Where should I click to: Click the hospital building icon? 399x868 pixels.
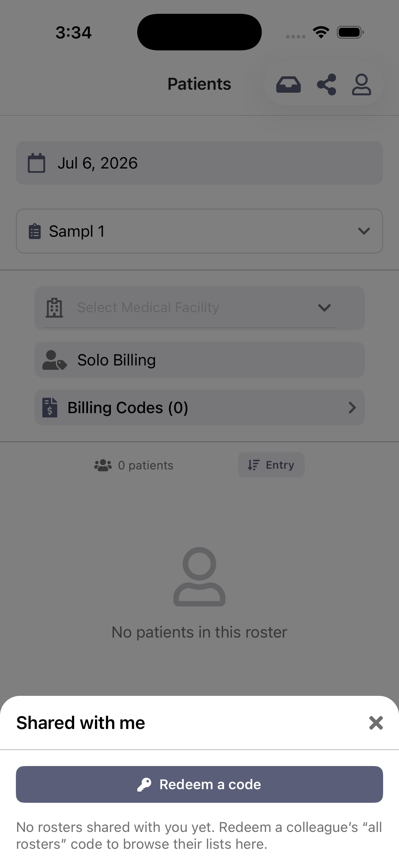pyautogui.click(x=54, y=308)
